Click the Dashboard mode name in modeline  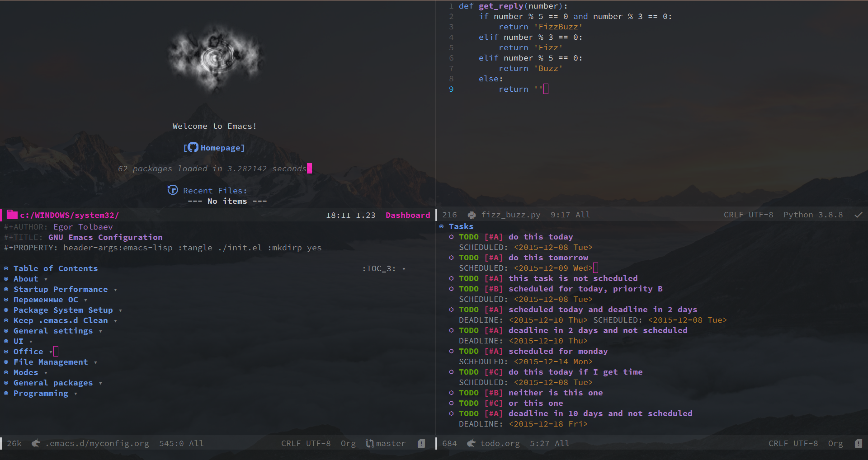pos(408,215)
